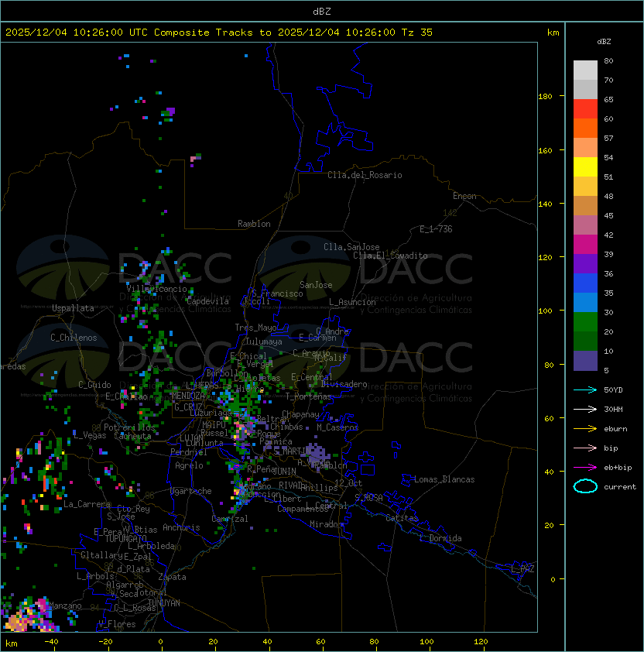Click the TUNUYAN label
644x652 pixels.
tap(163, 603)
